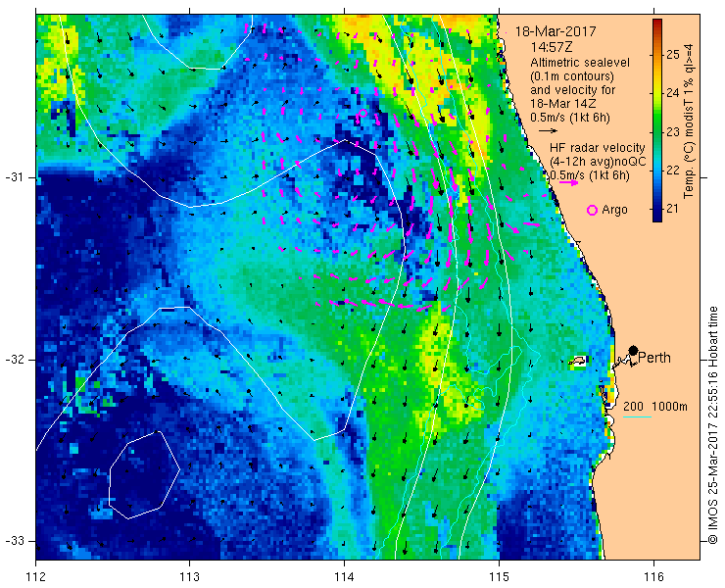Click the '200 1000m' depth label
Screen dimensions: 725x588
click(x=655, y=407)
